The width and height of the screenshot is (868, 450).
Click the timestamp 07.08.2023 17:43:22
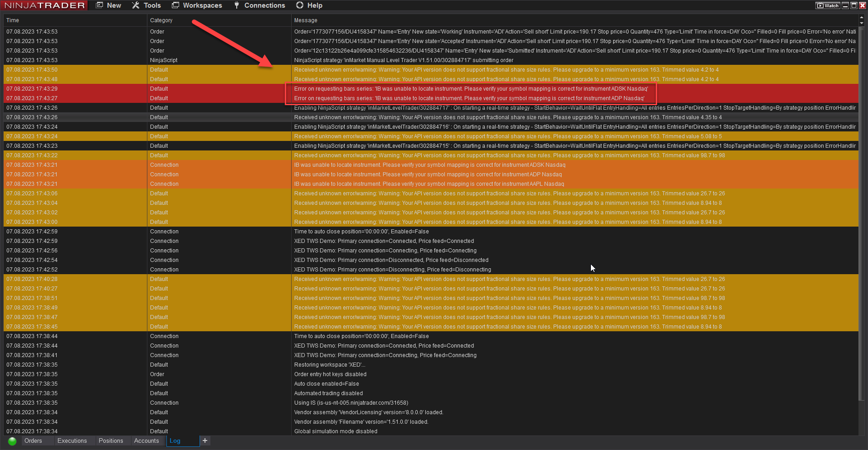[32, 155]
